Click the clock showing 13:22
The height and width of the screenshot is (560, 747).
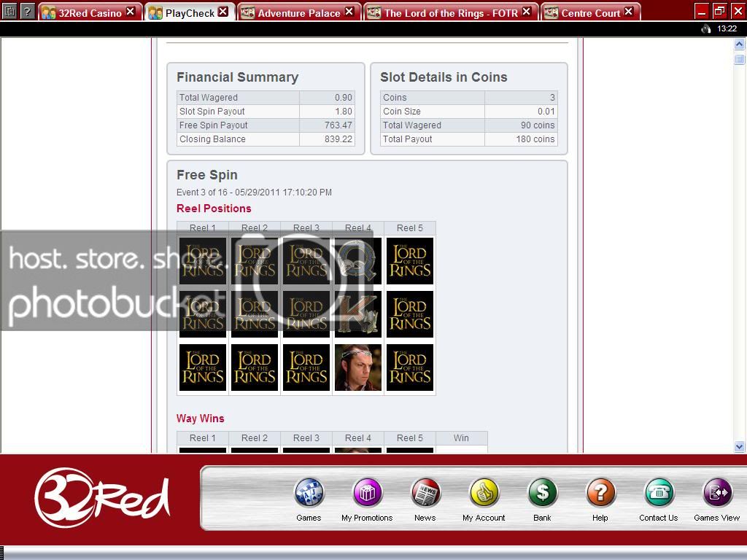[x=727, y=28]
